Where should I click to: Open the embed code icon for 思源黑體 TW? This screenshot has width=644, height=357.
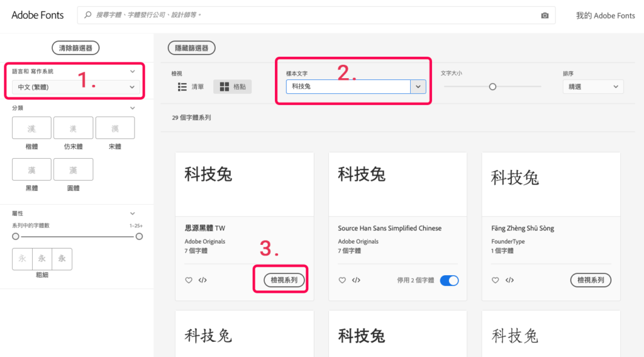[203, 280]
